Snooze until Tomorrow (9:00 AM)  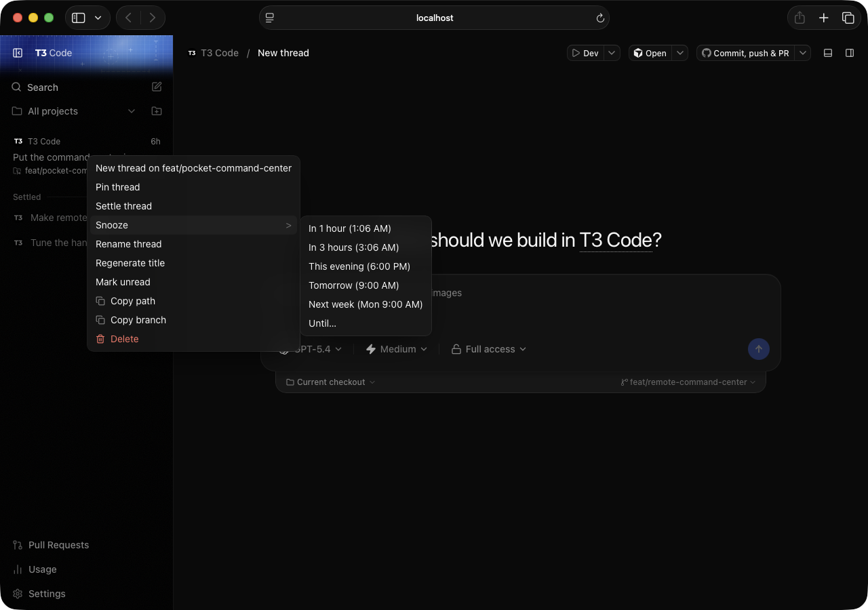366,285
